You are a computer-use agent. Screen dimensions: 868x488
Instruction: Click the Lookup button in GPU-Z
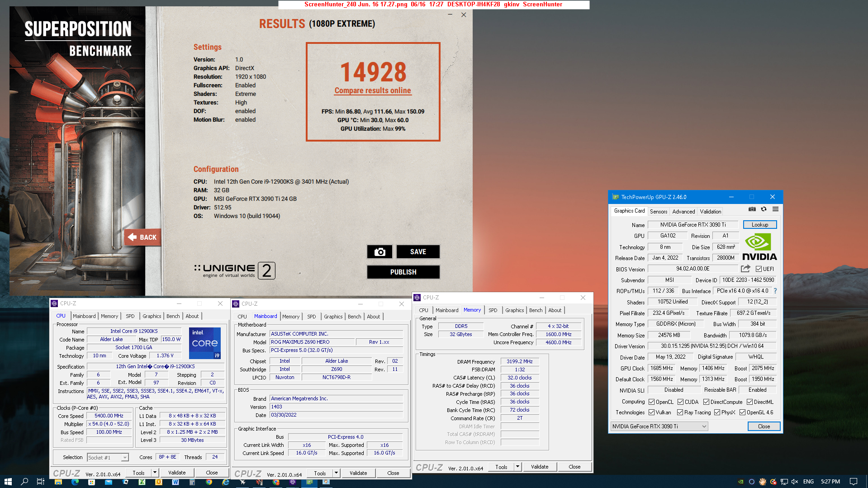(x=760, y=225)
